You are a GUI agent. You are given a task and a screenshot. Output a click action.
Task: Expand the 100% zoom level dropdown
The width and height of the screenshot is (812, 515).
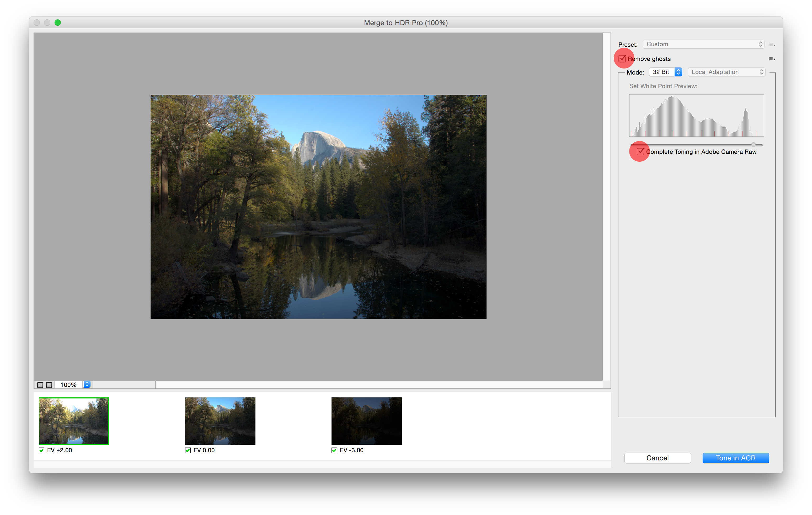87,384
